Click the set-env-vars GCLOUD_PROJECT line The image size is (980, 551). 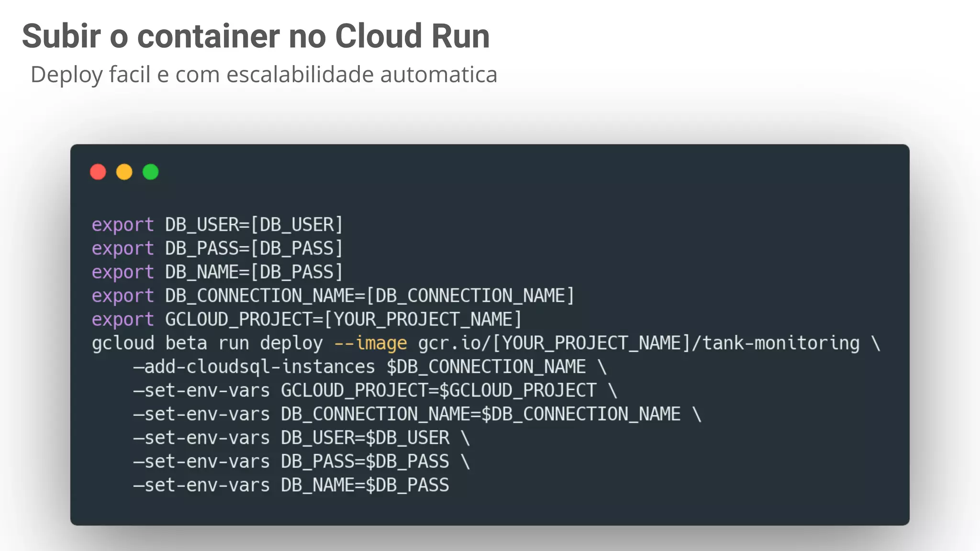point(375,391)
